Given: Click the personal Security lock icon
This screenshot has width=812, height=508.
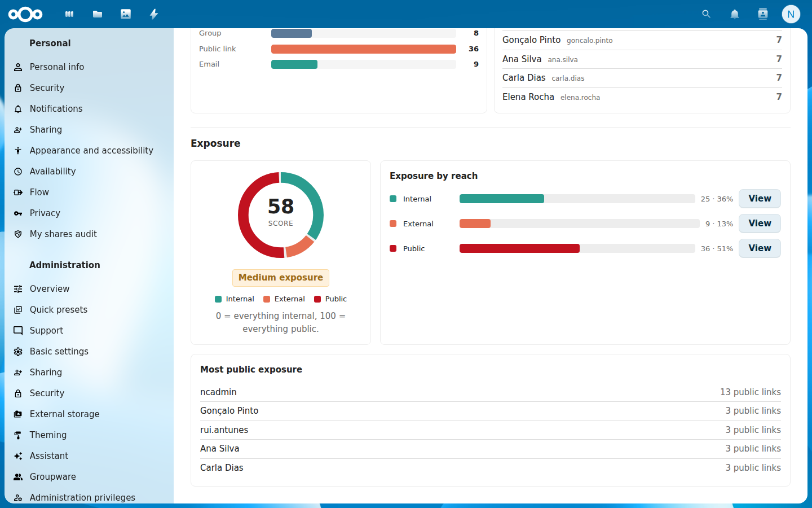Looking at the screenshot, I should (18, 88).
